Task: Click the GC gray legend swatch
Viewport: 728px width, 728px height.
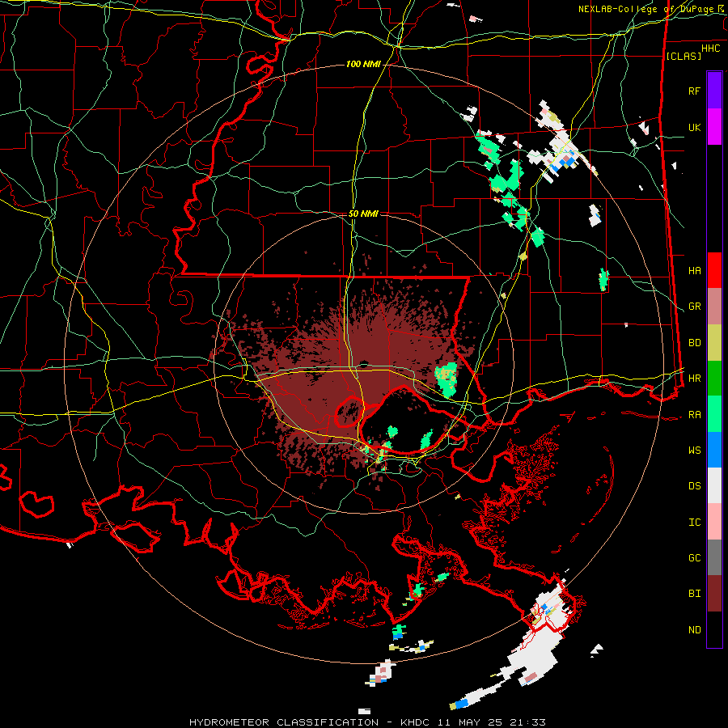Action: coord(714,557)
